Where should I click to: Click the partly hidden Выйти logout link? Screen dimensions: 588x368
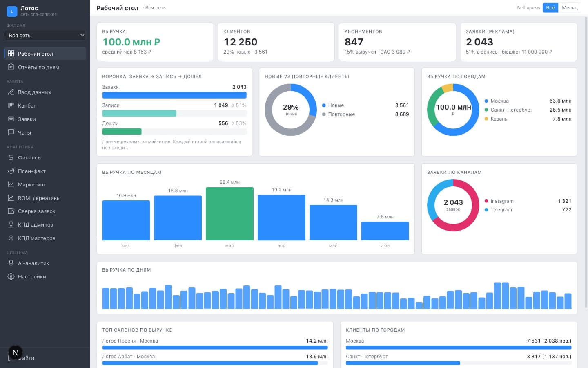tap(27, 358)
